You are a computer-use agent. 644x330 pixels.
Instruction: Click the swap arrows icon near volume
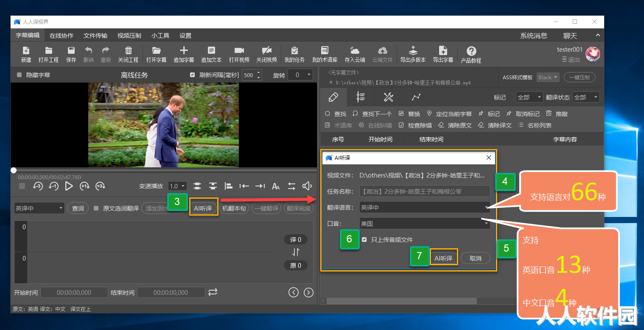[291, 186]
